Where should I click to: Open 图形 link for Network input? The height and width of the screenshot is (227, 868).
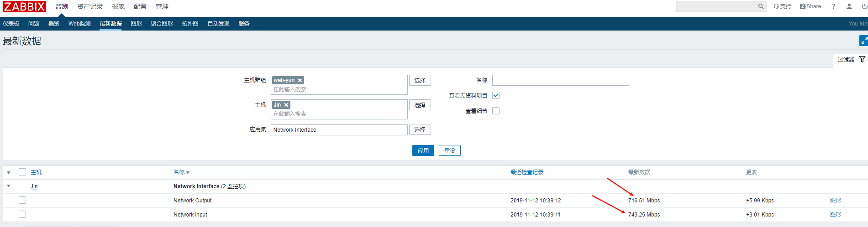(x=836, y=214)
